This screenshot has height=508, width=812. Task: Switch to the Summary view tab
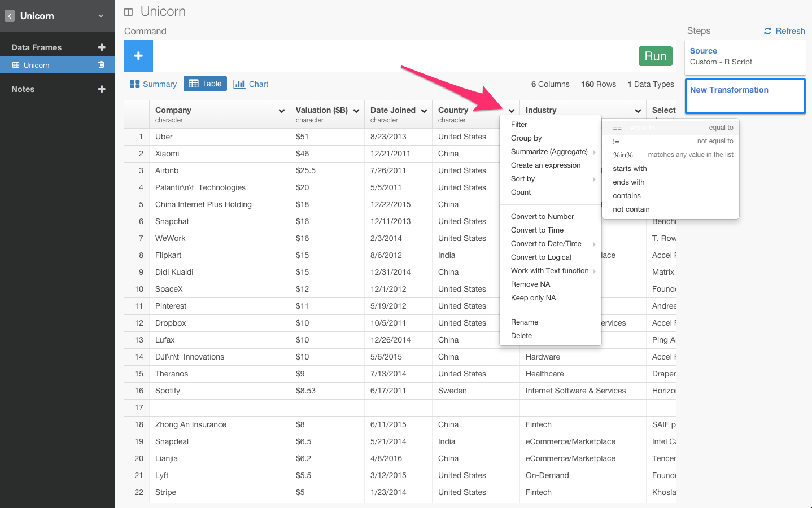click(153, 84)
